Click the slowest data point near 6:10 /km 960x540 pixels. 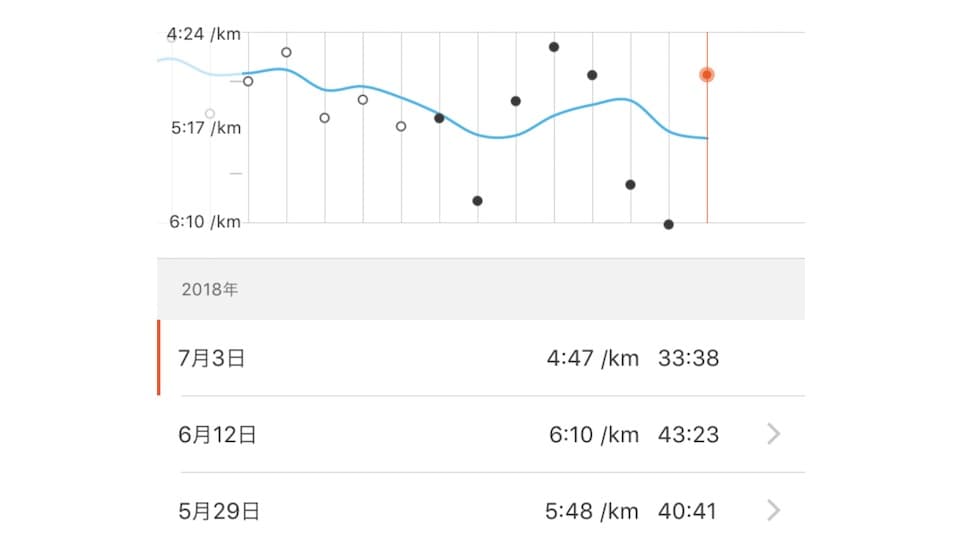point(669,225)
